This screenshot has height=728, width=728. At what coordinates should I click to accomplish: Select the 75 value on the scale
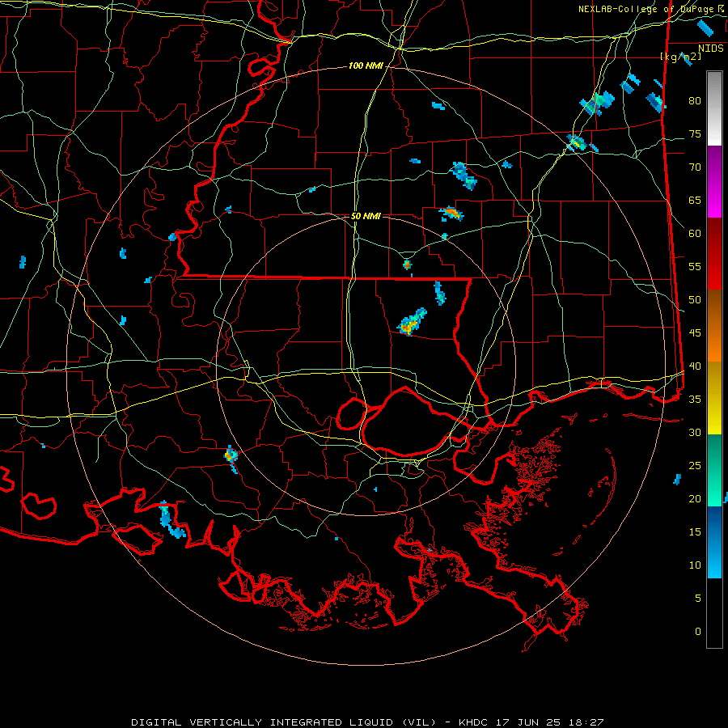695,134
